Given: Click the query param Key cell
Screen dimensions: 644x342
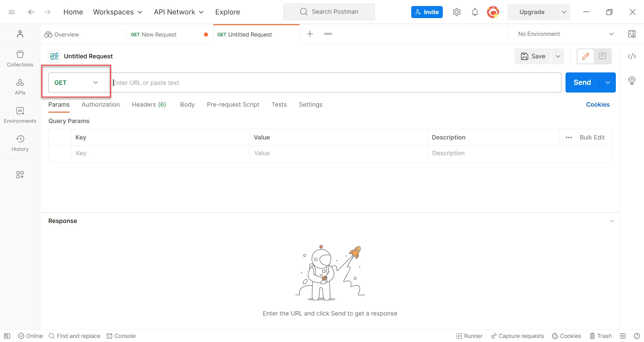Looking at the screenshot, I should coord(160,154).
